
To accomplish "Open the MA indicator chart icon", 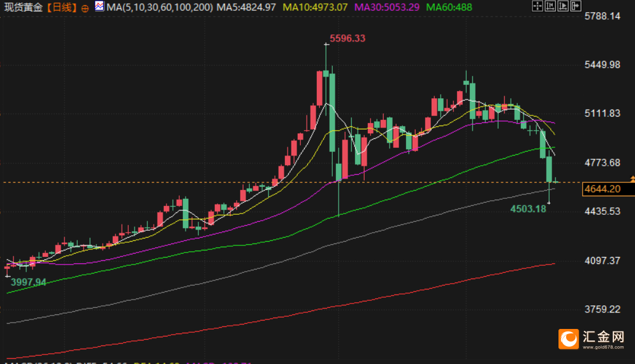I will click(x=99, y=6).
